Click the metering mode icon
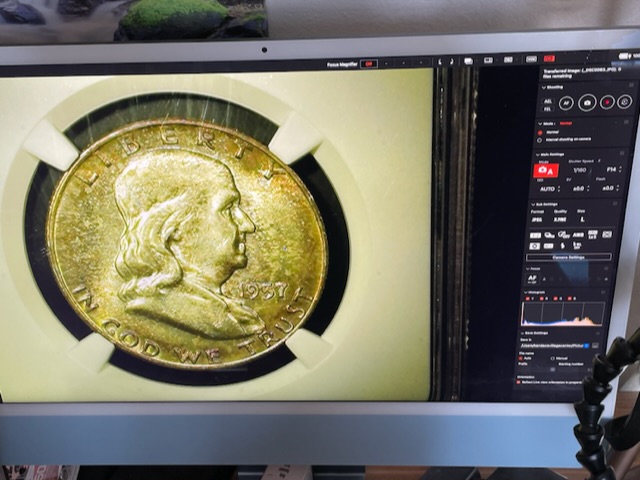Screen dimensions: 640x480 pos(534,246)
